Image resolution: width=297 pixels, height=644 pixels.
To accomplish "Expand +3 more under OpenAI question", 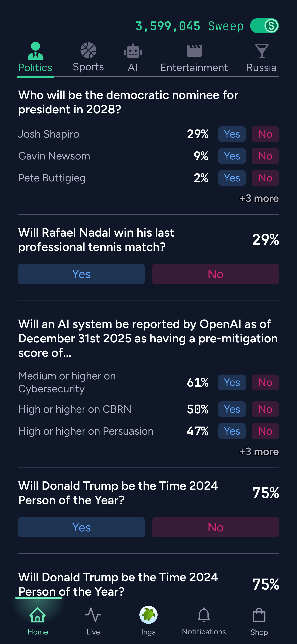I will tap(259, 452).
